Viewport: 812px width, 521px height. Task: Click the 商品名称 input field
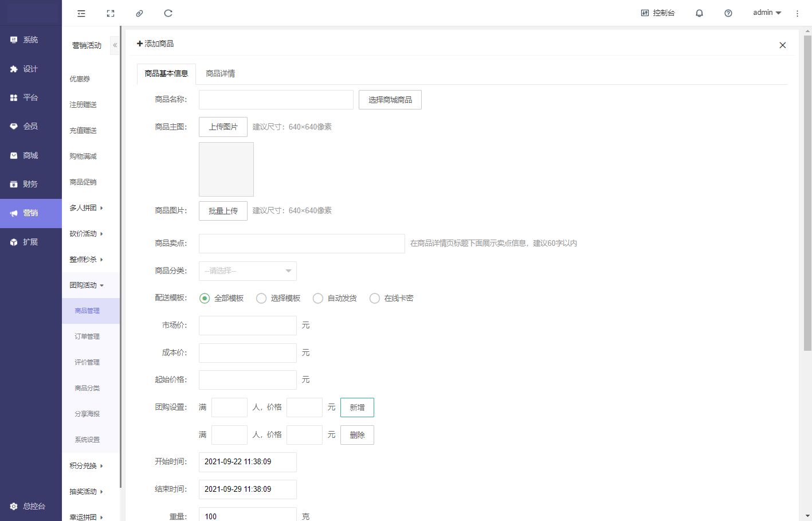point(276,100)
